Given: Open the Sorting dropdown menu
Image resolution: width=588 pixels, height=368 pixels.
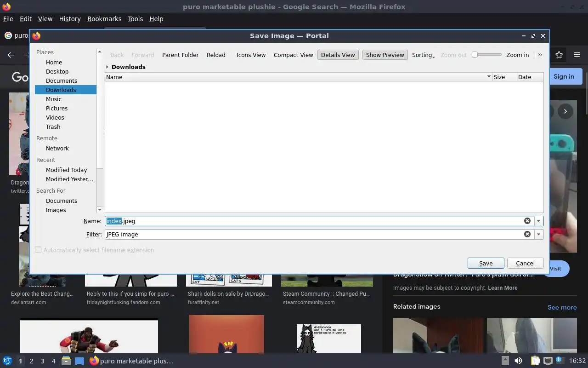Looking at the screenshot, I should 423,55.
